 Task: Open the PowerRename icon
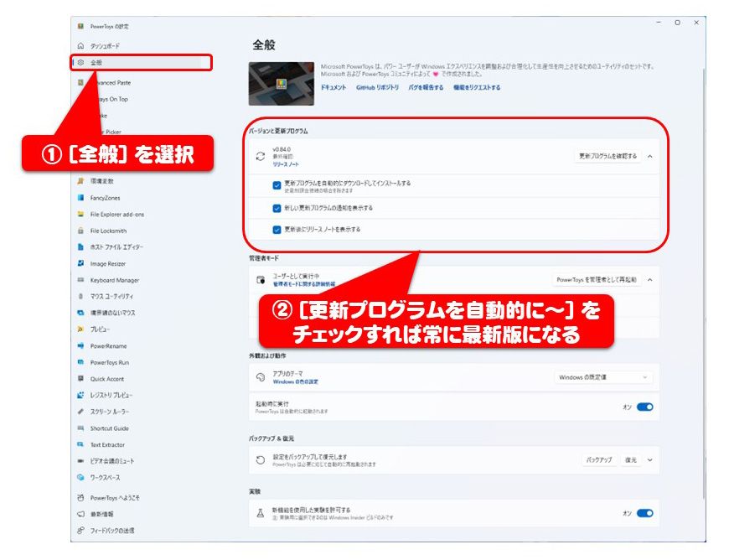pos(81,345)
